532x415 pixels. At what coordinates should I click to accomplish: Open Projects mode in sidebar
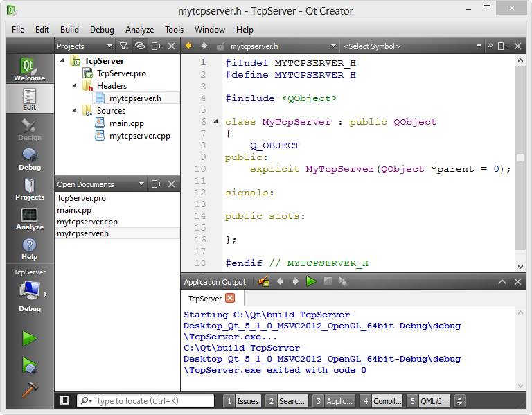coord(30,188)
